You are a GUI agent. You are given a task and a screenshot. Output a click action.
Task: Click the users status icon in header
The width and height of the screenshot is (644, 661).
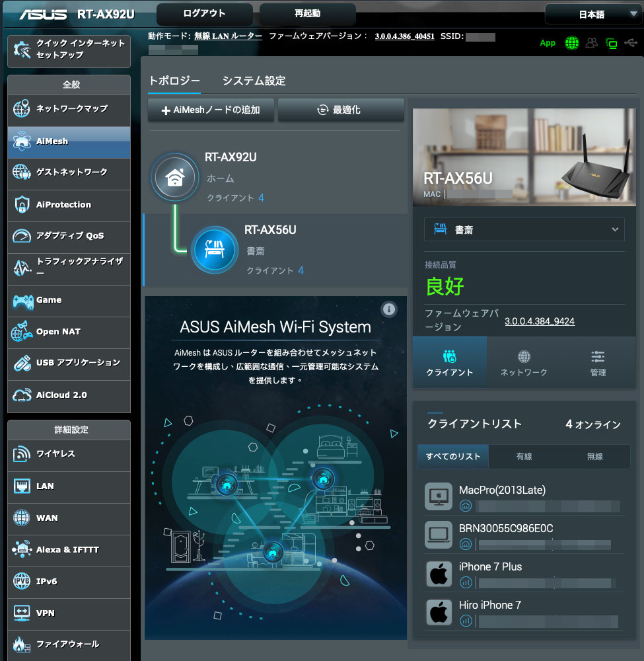coord(591,42)
